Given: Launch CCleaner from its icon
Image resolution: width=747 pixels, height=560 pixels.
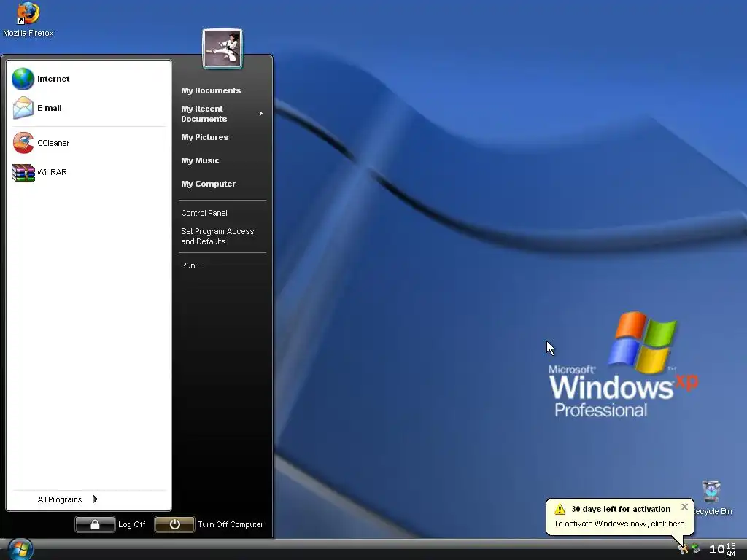Looking at the screenshot, I should (23, 143).
